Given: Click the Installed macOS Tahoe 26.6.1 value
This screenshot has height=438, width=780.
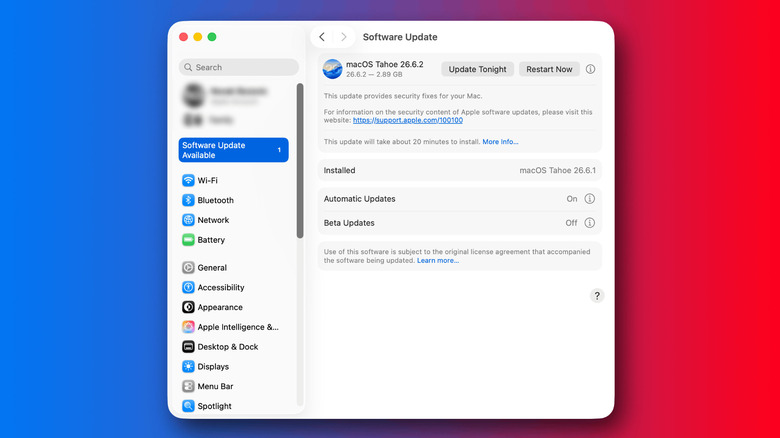Looking at the screenshot, I should [558, 170].
